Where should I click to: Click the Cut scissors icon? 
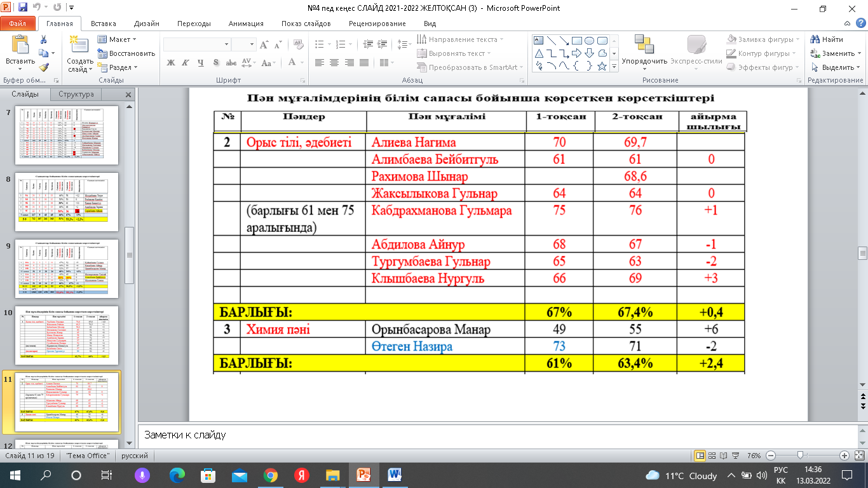[43, 39]
